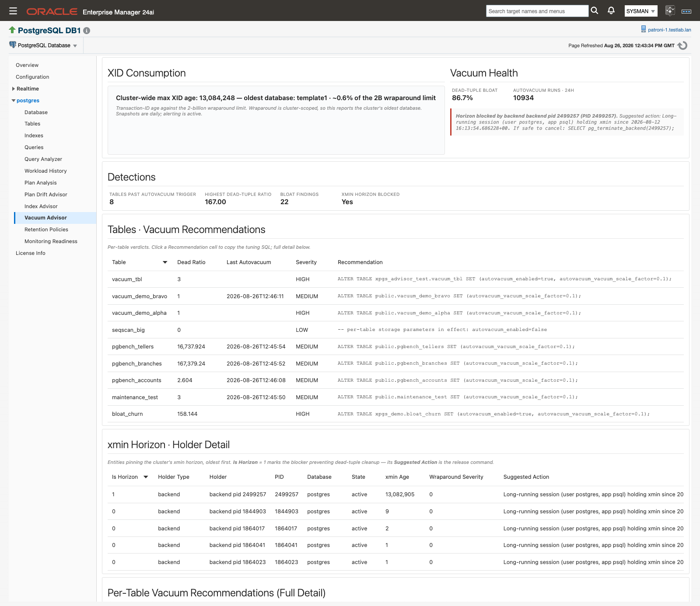The width and height of the screenshot is (700, 606).
Task: Click the PostgreSQL DB1 page title
Action: [x=49, y=31]
